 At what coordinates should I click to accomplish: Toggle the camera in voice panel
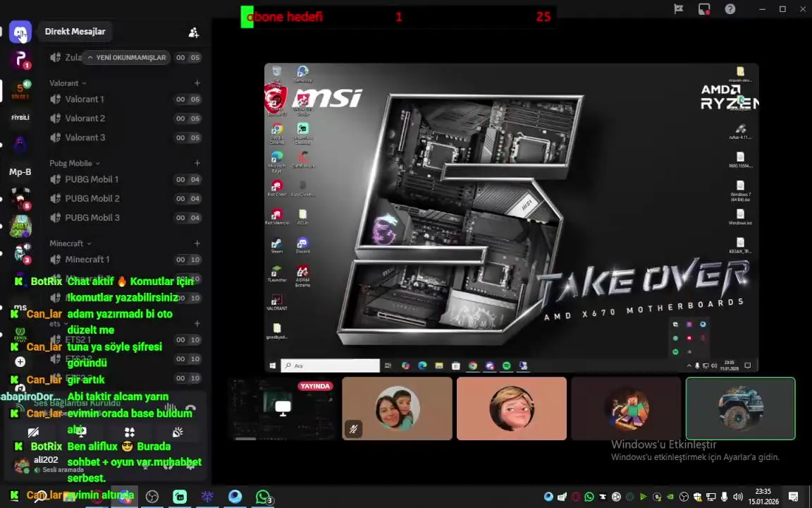click(x=33, y=432)
